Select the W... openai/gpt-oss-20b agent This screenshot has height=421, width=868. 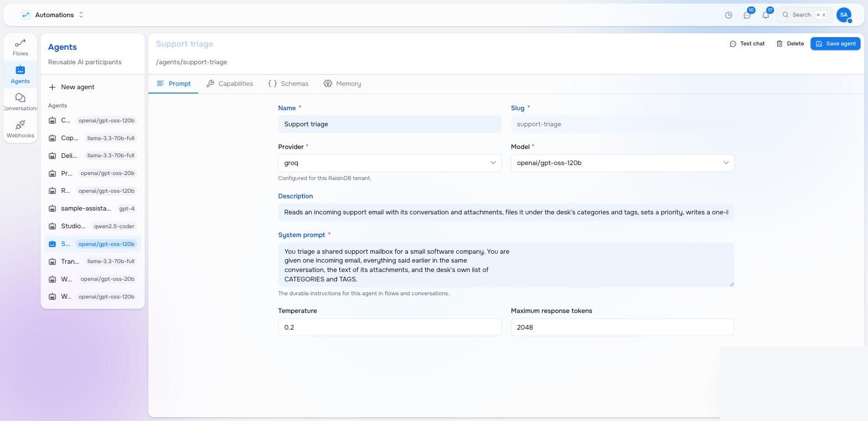[92, 279]
